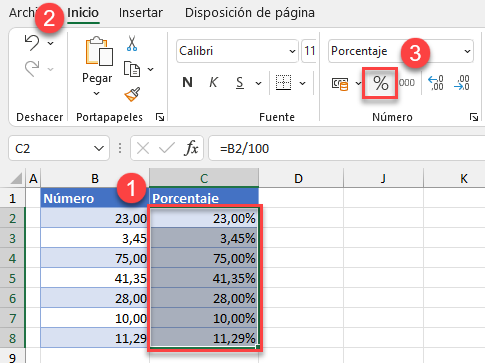Open the Número format dialog launcher
485x363 pixels.
pyautogui.click(x=474, y=117)
